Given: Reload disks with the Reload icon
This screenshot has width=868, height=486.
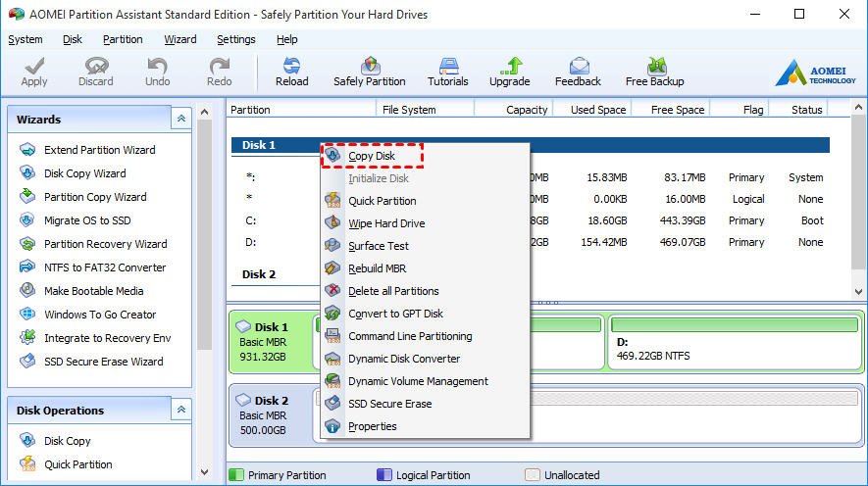Looking at the screenshot, I should coord(291,72).
